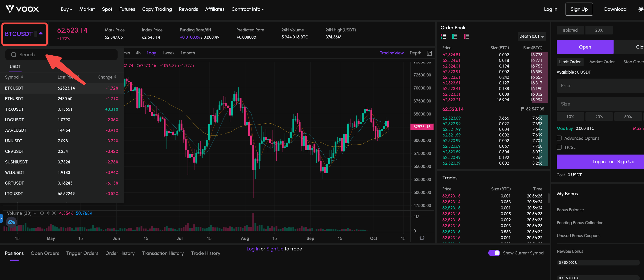Open the Open Orders tab
The height and width of the screenshot is (280, 644).
point(45,253)
